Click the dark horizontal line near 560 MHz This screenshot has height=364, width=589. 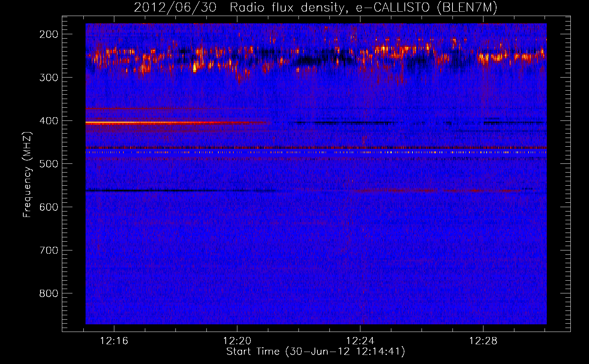click(181, 190)
